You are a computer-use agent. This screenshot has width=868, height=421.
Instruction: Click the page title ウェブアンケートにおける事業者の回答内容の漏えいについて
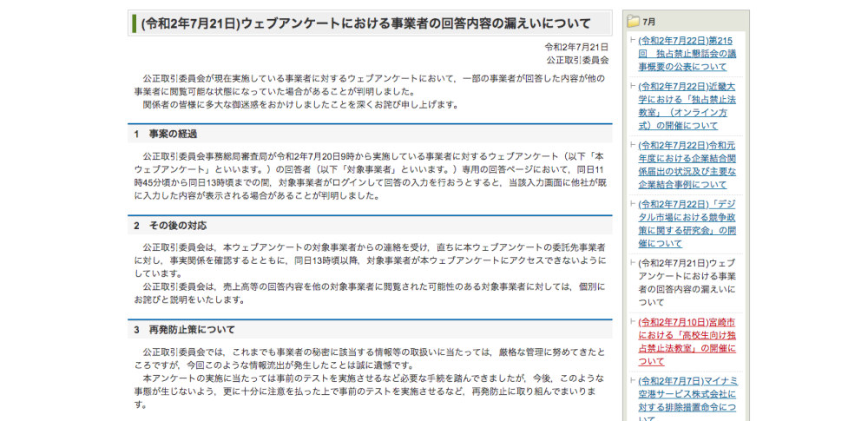click(366, 23)
